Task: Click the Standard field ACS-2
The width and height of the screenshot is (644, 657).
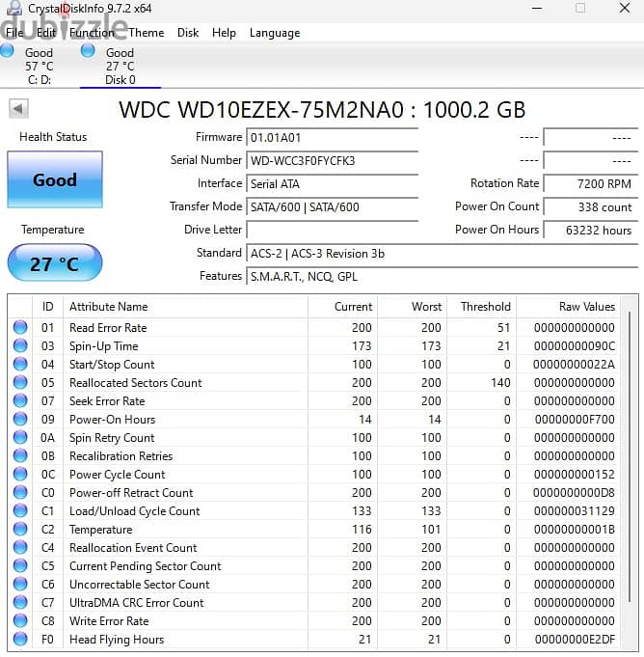Action: [x=443, y=253]
